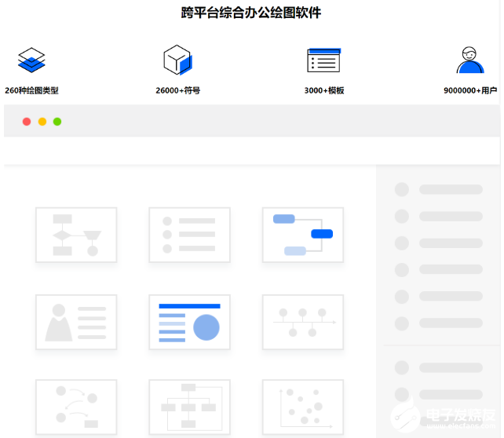
Task: Select the timeline diagram thumbnail
Action: point(302,322)
